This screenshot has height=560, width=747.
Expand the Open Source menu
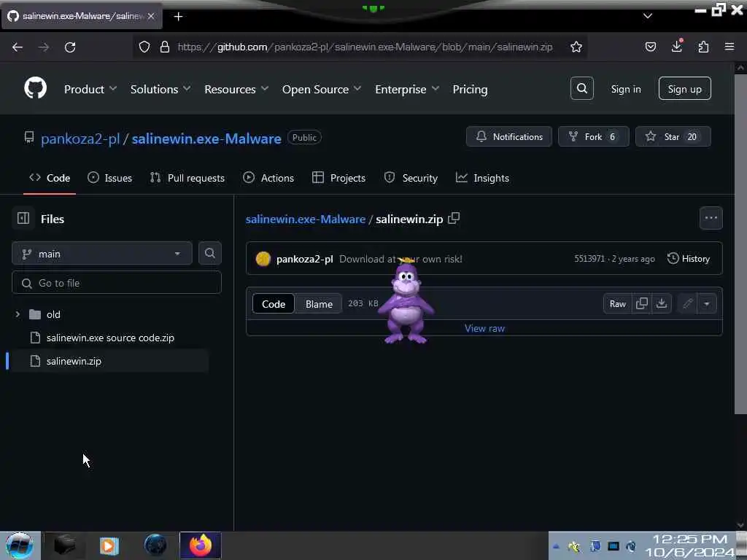tap(322, 89)
